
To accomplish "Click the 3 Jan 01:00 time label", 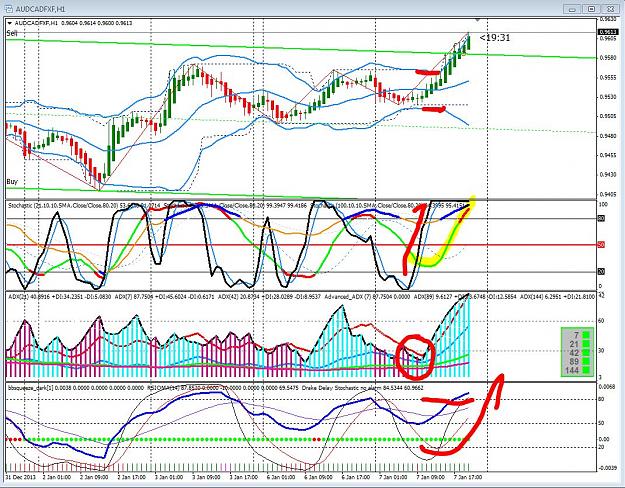I will (x=169, y=477).
